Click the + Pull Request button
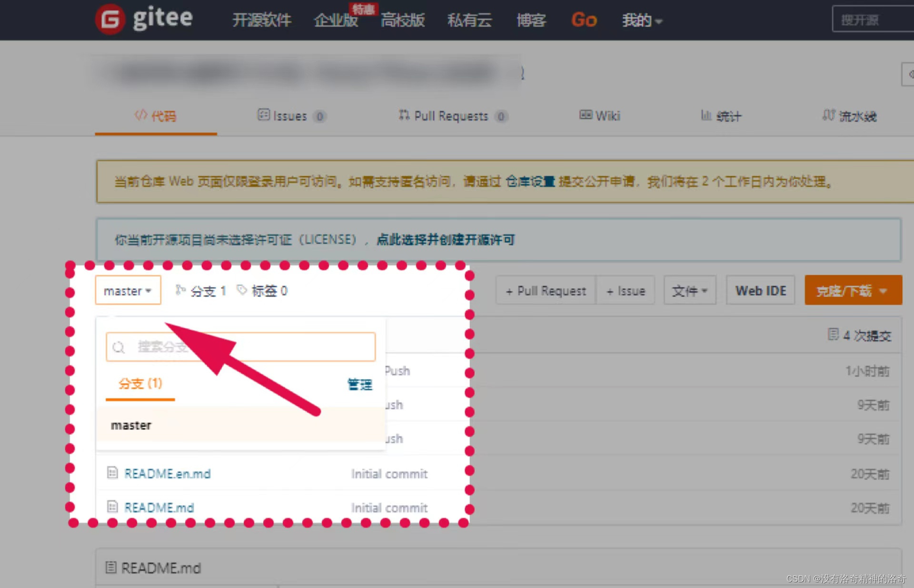The height and width of the screenshot is (588, 914). [546, 290]
